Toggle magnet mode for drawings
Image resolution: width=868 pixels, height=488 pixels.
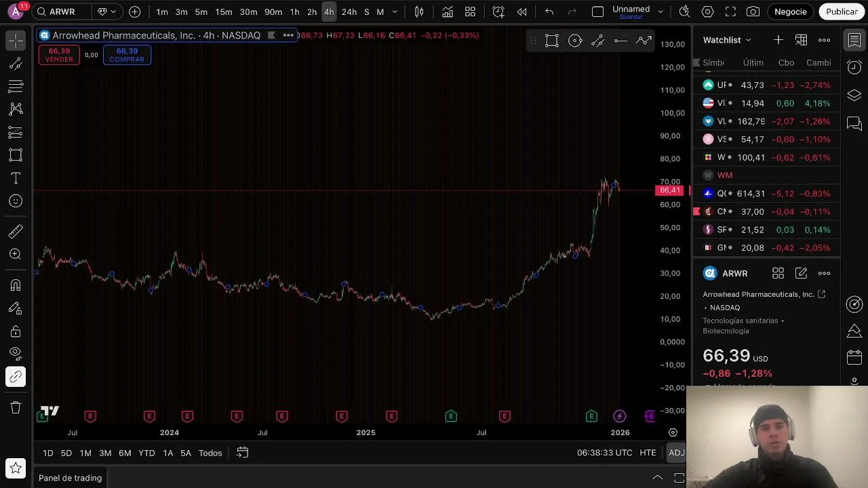coord(16,285)
